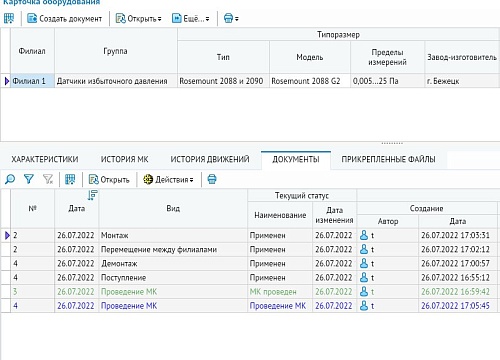This screenshot has height=360, width=500.
Task: Click the Филиал 1 cell in equipment table
Action: (x=33, y=81)
